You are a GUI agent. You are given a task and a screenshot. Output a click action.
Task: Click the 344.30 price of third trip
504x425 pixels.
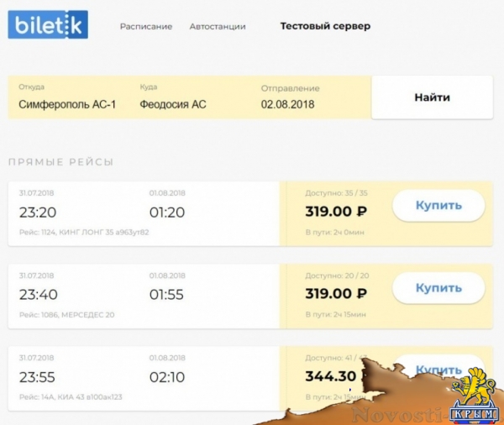[333, 375]
